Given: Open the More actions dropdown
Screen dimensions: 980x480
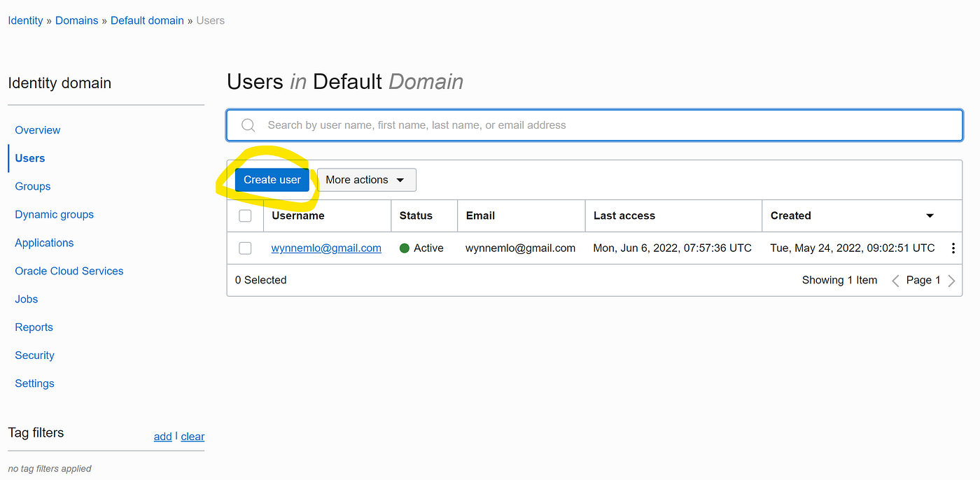Looking at the screenshot, I should (x=367, y=180).
